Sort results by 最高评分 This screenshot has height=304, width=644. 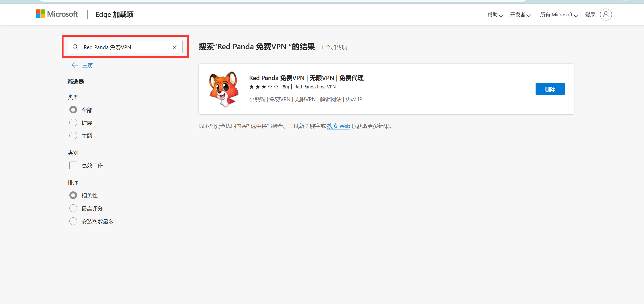[x=73, y=208]
